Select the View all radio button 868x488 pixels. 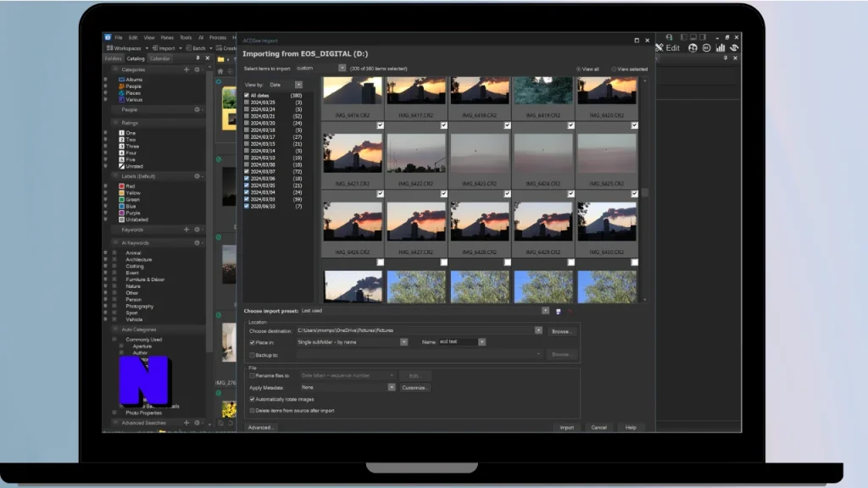click(578, 69)
